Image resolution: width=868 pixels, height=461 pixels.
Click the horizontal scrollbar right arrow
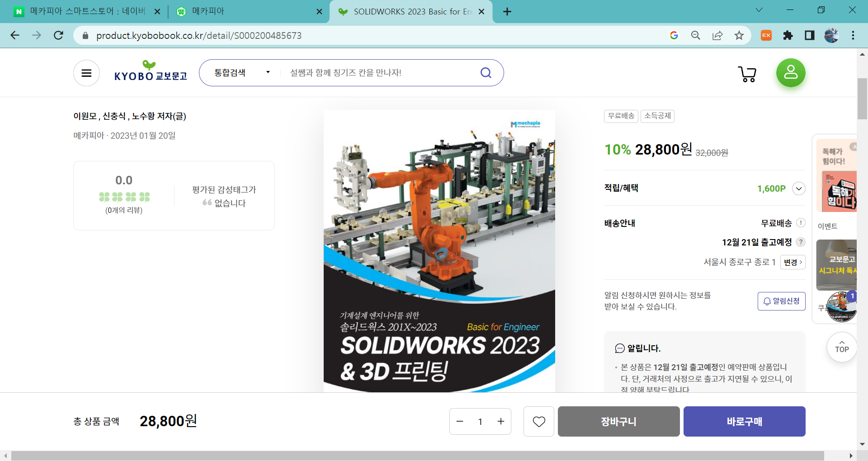(x=851, y=456)
